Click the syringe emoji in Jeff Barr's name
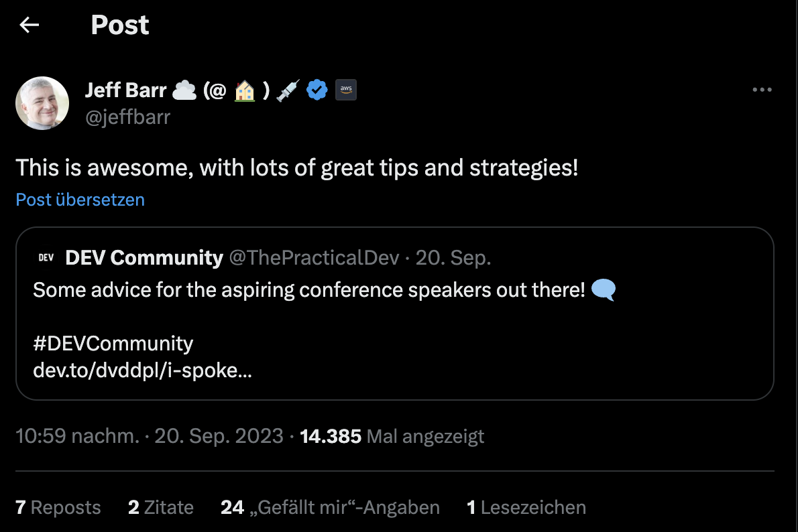This screenshot has width=798, height=532. [287, 89]
